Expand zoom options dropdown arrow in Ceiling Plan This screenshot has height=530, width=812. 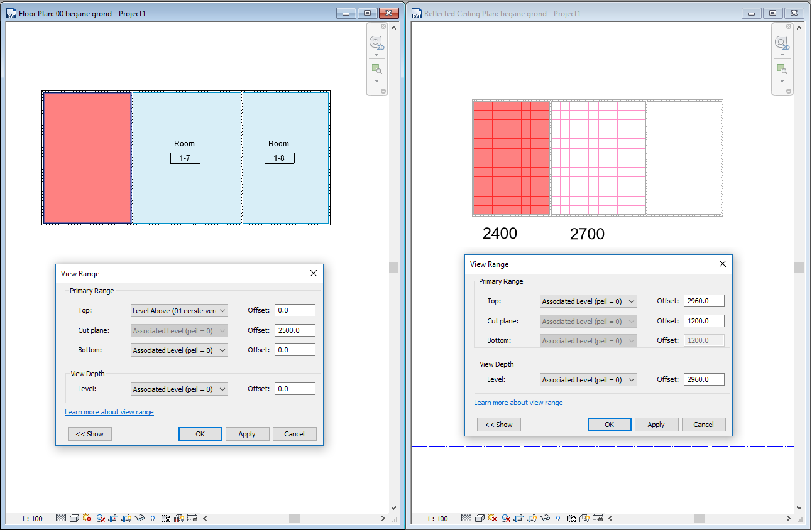coord(782,81)
